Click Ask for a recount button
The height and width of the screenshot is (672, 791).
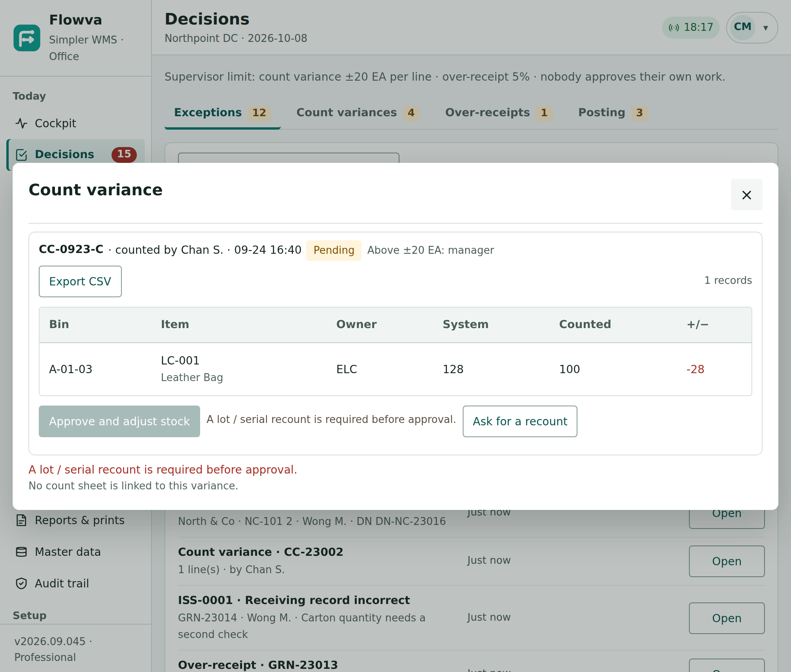point(520,421)
